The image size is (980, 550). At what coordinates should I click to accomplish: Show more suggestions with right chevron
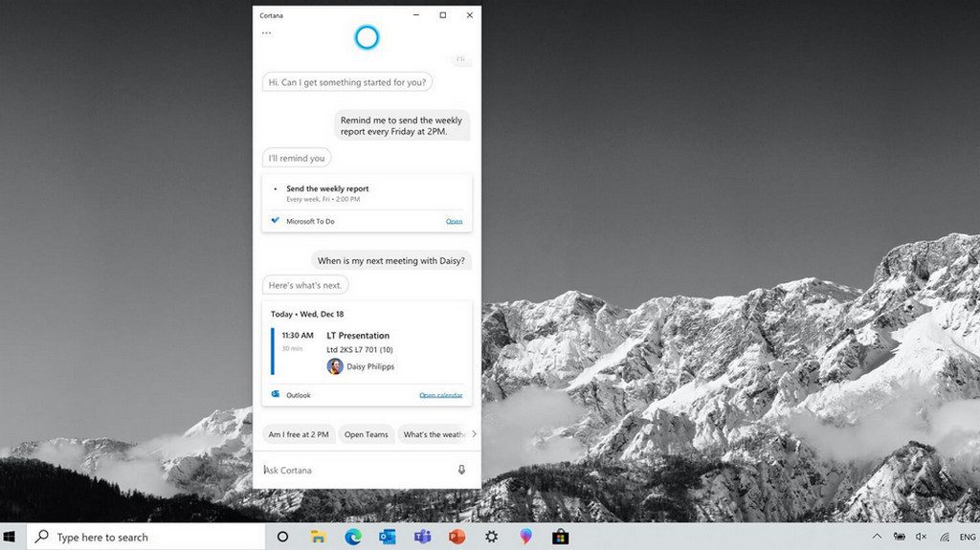coord(474,433)
